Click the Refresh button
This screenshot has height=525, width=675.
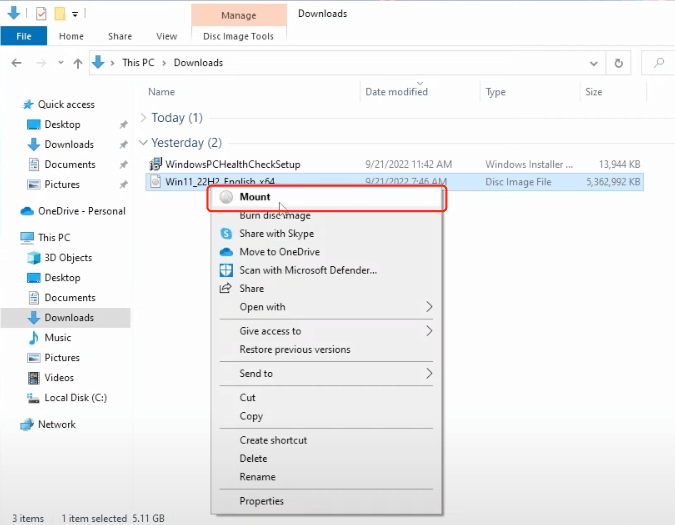coord(619,63)
